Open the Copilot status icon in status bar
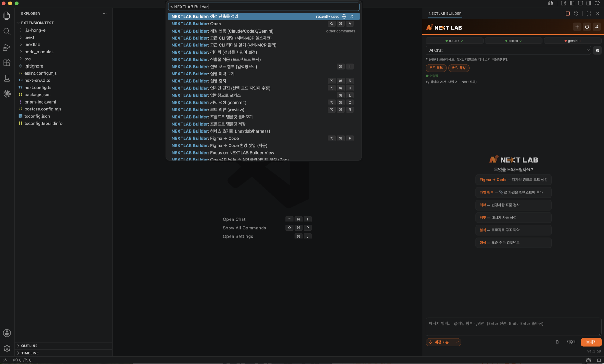This screenshot has width=604, height=364. tap(589, 360)
